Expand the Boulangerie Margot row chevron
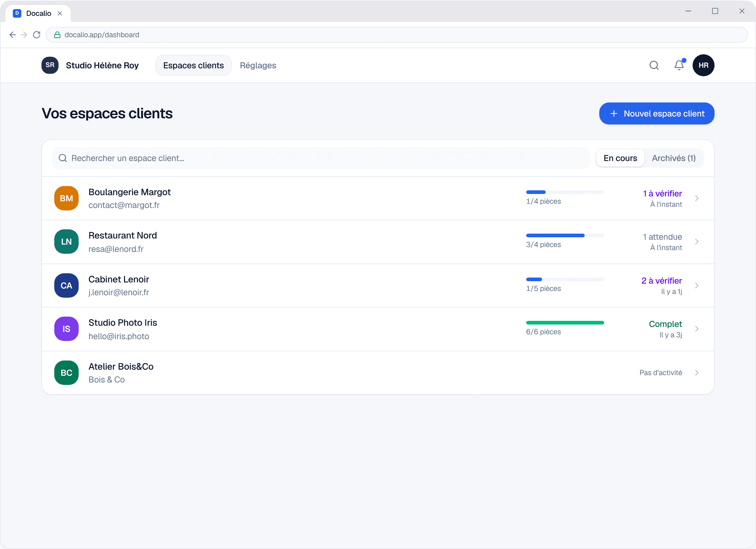Viewport: 756px width, 549px height. (x=697, y=198)
